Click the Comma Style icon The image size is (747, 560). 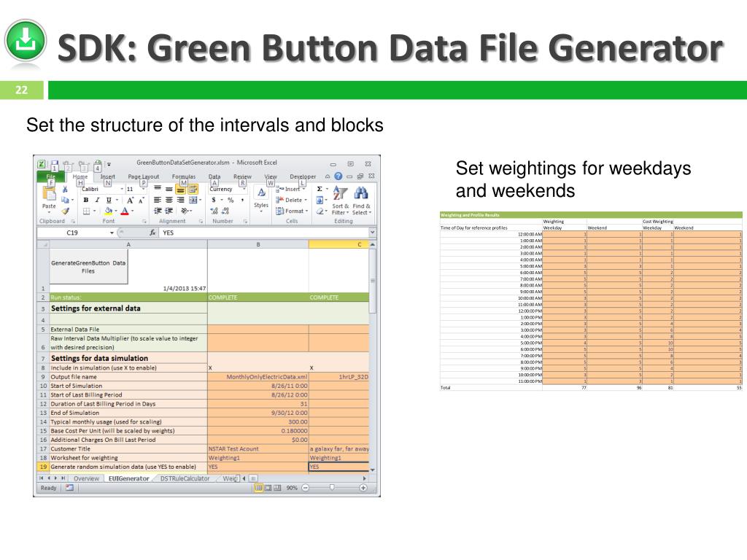point(242,200)
